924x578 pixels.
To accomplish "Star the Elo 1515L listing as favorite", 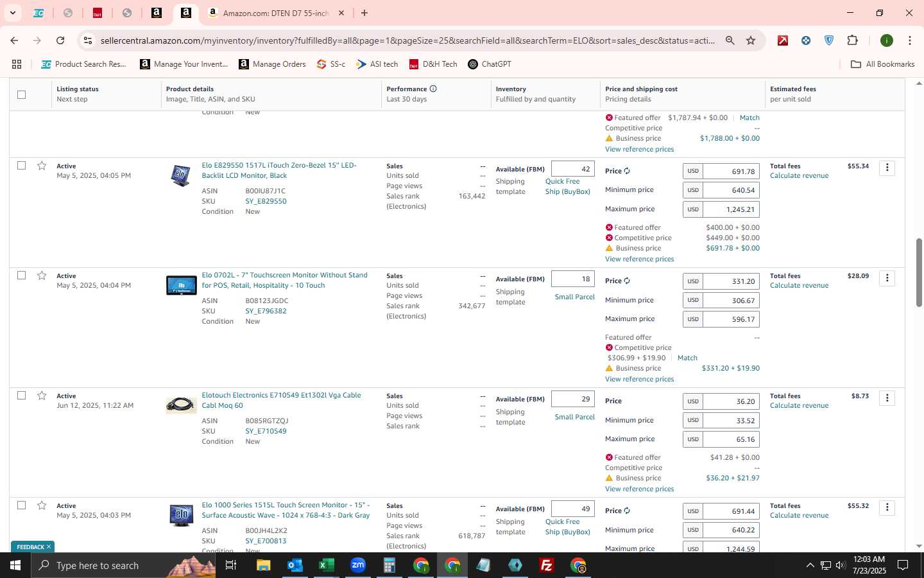I will coord(42,505).
